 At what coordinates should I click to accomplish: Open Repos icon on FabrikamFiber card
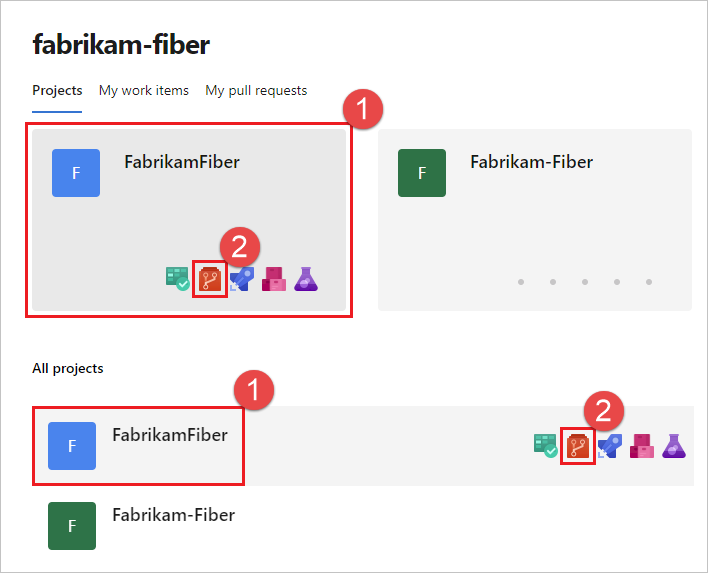tap(209, 279)
